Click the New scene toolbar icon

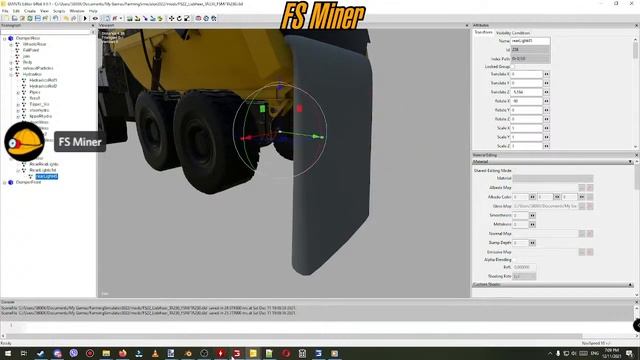(x=6, y=18)
